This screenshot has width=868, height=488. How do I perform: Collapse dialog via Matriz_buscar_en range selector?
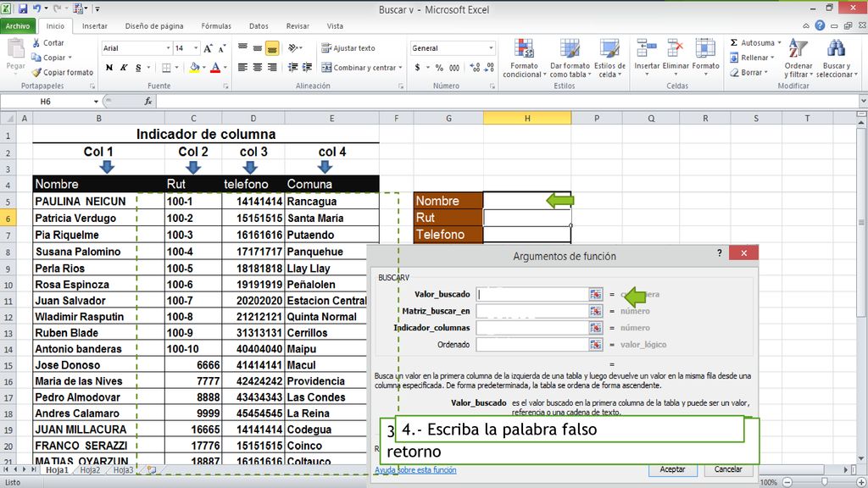tap(595, 311)
